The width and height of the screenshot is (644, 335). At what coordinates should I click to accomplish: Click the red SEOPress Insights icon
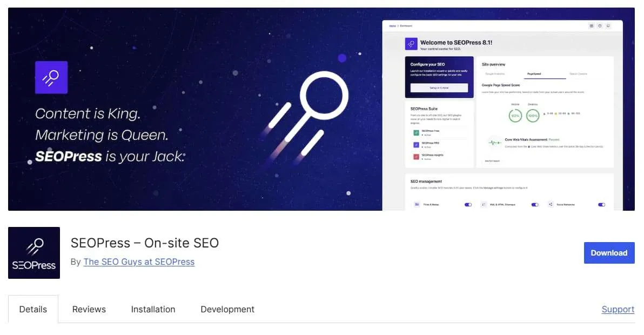tap(416, 157)
